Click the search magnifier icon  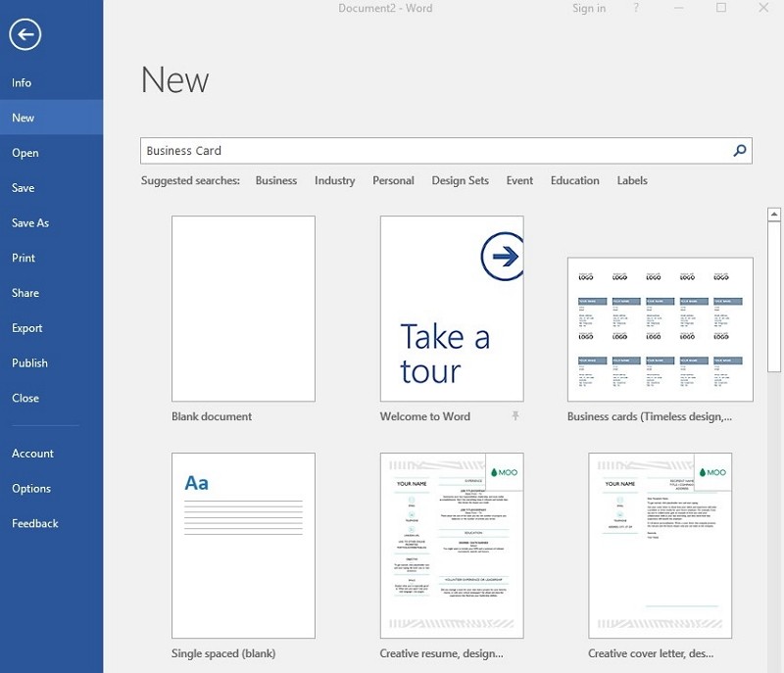[x=740, y=151]
